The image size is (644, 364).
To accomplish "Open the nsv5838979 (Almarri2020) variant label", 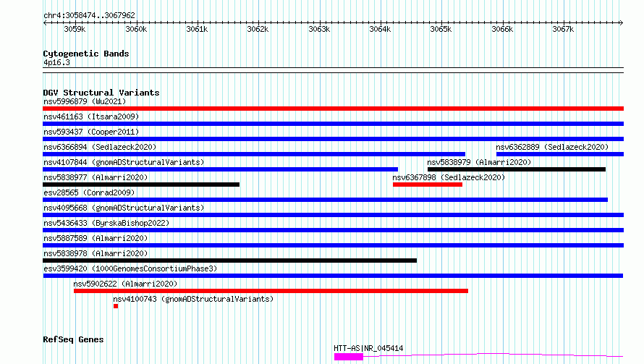I will (479, 162).
